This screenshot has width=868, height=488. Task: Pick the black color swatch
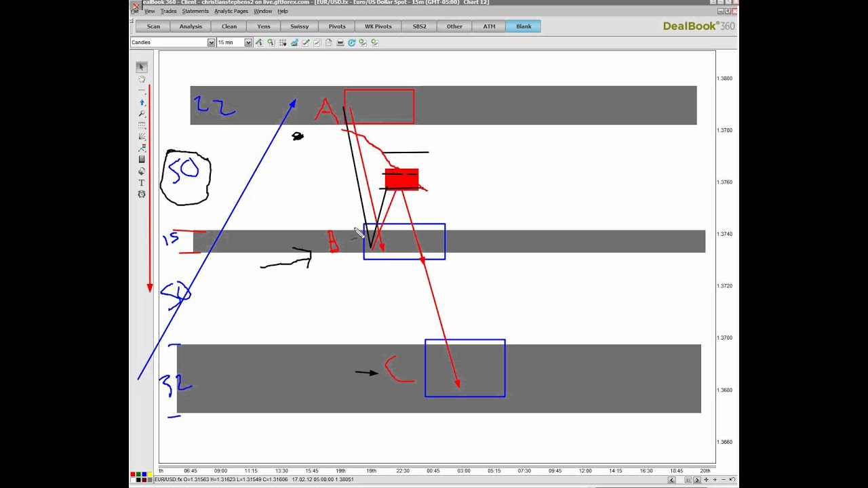(x=138, y=480)
